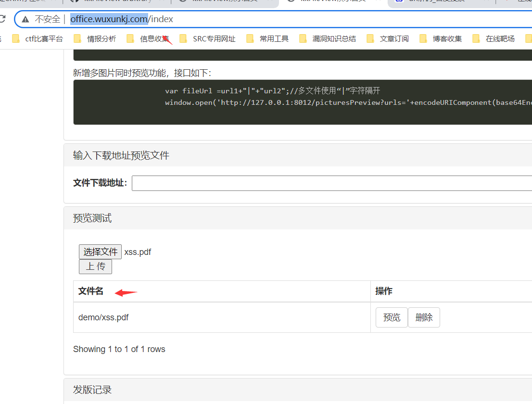Click the 文件下载地址 input field
Viewport: 532px width, 404px height.
click(x=289, y=183)
